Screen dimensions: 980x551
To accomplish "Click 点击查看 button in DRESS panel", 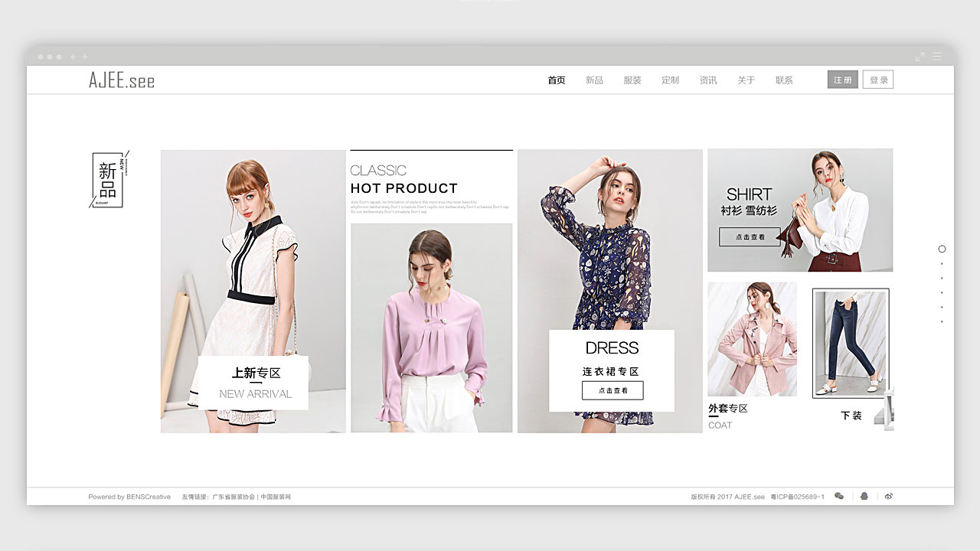I will [612, 390].
